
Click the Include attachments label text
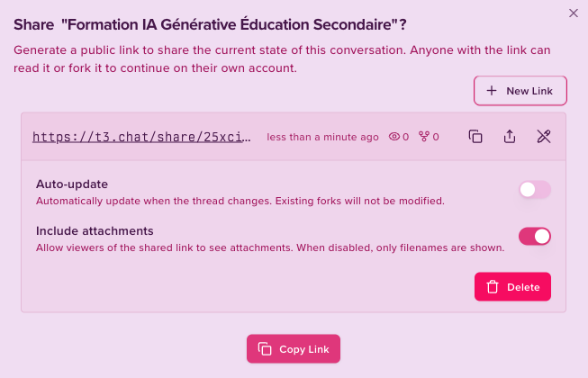click(x=95, y=231)
